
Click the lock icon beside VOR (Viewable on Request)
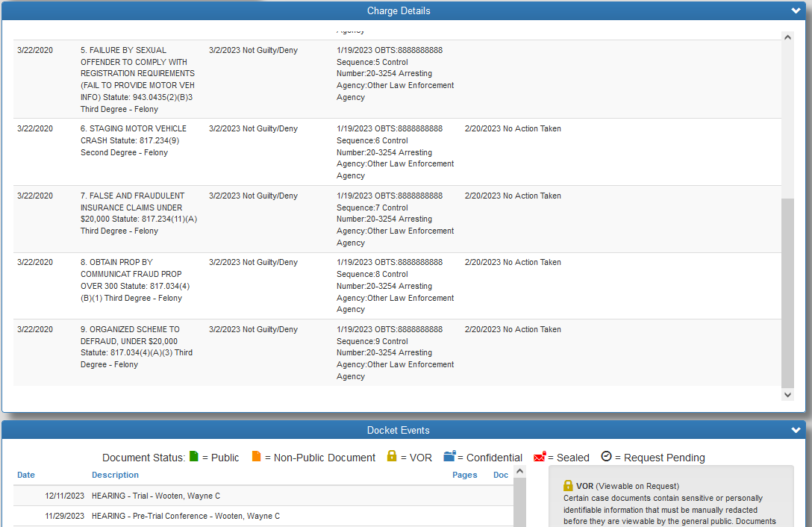point(568,485)
